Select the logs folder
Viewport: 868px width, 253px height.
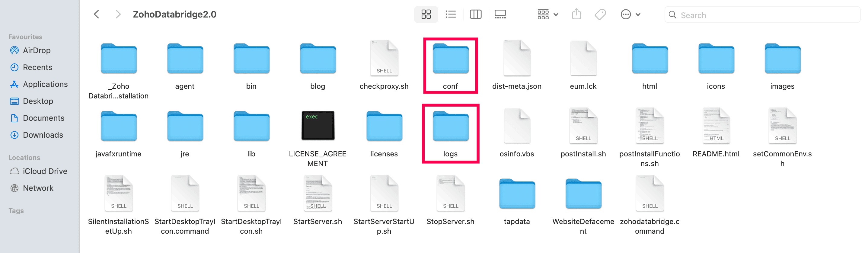click(x=451, y=126)
